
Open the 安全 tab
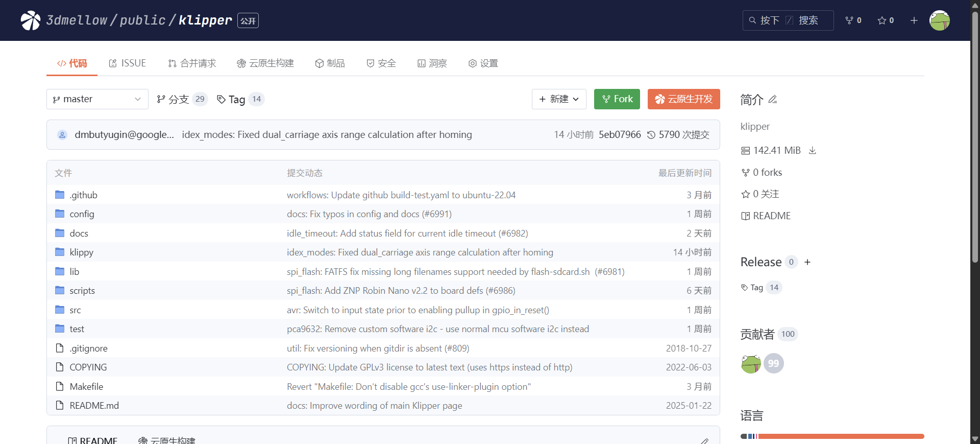pos(381,63)
